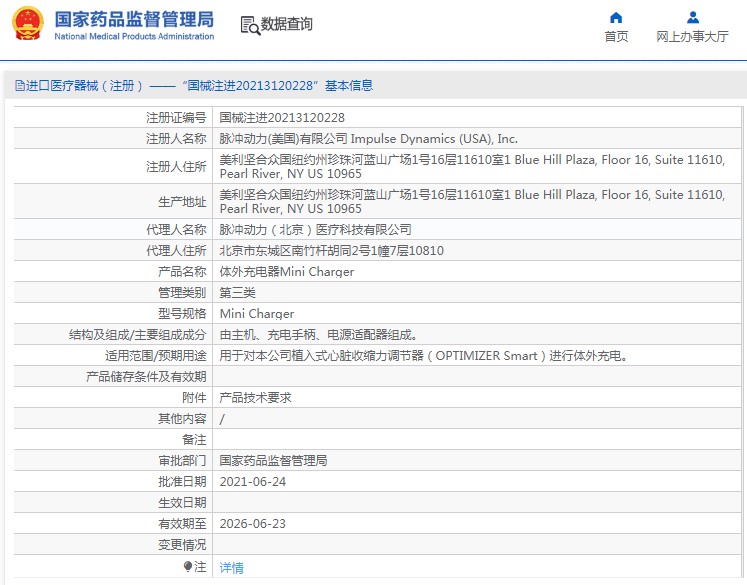747x585 pixels.
Task: Click the 生产地址 address value
Action: [472, 202]
